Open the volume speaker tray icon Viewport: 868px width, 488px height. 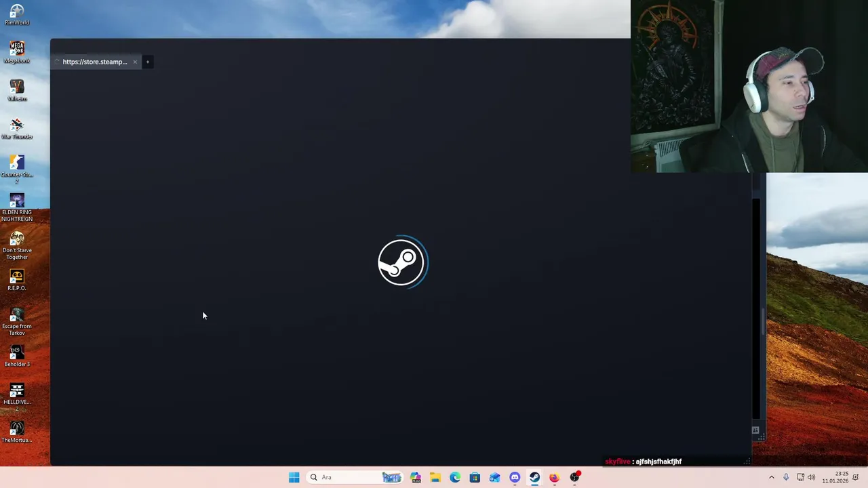click(811, 477)
